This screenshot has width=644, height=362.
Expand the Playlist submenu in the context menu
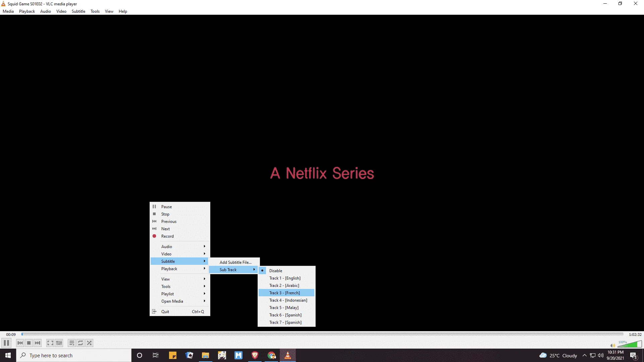pos(180,294)
